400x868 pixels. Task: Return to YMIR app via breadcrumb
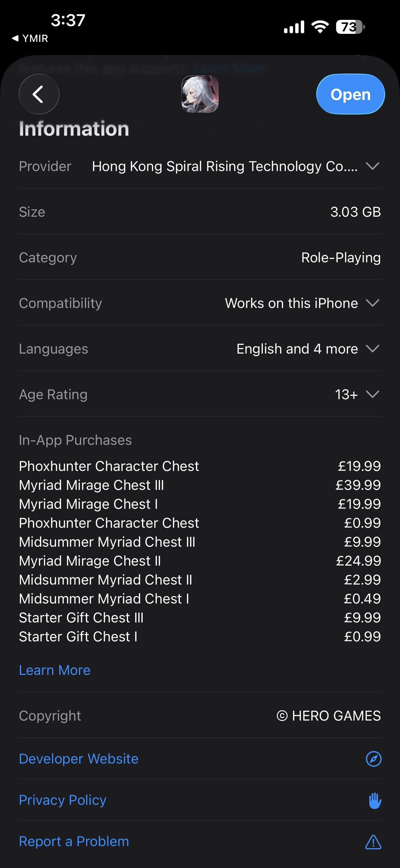tap(30, 38)
